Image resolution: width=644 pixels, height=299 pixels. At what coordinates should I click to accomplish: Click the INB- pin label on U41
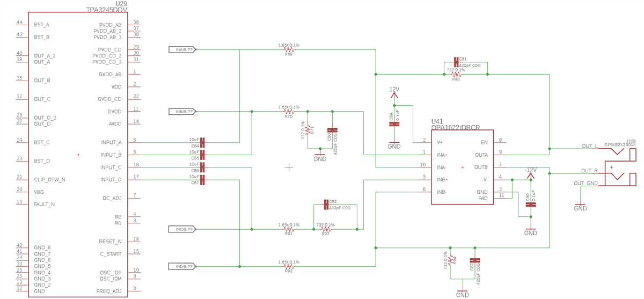(x=442, y=192)
